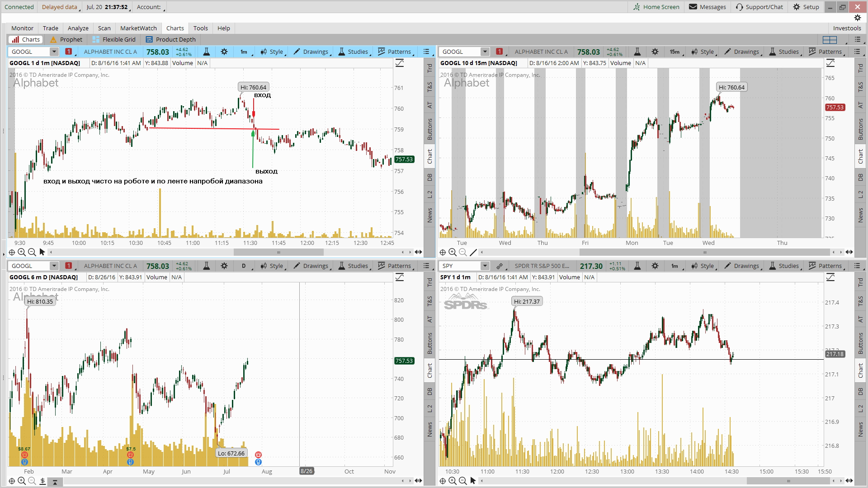Click earnings phone icon near Aug on daily chart
The image size is (868, 488).
[258, 455]
